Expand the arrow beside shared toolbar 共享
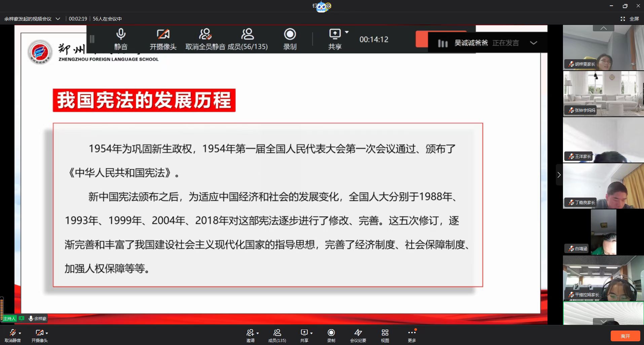This screenshot has height=345, width=644. 347,32
